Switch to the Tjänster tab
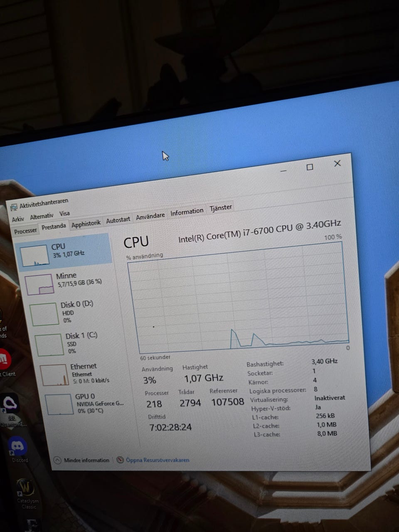The width and height of the screenshot is (399, 532). coord(221,207)
